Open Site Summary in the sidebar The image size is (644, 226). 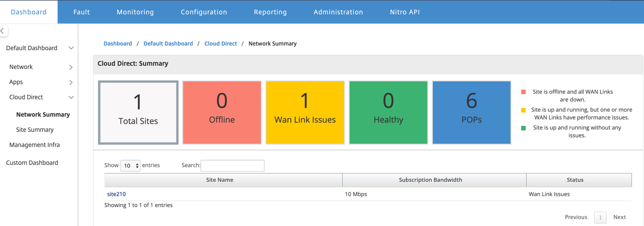coord(35,130)
